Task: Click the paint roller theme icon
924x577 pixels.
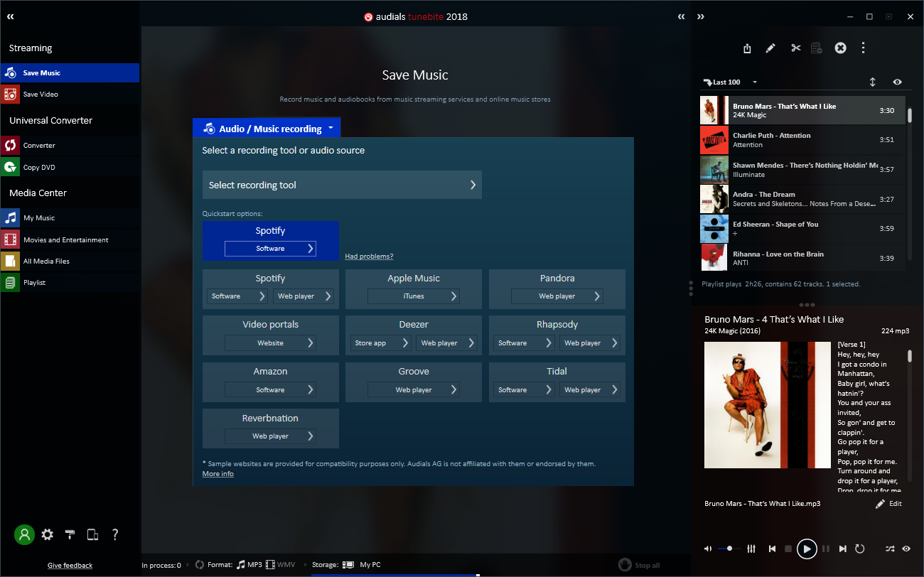Action: point(70,534)
